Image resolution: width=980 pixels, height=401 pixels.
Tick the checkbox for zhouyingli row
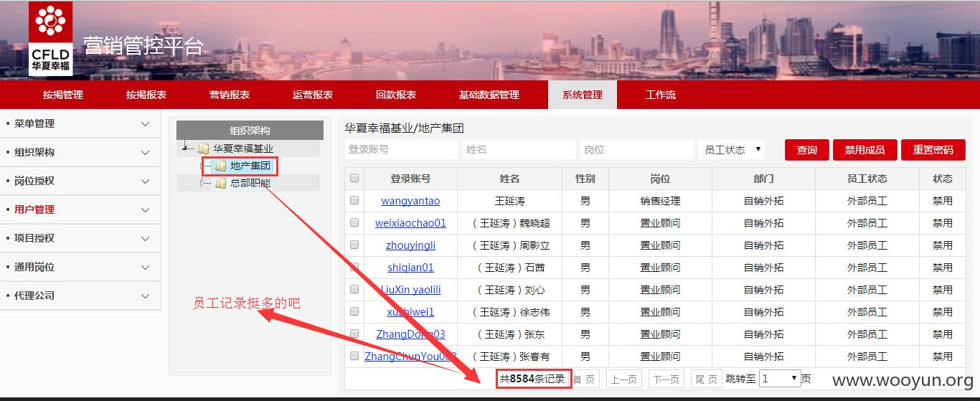(354, 245)
